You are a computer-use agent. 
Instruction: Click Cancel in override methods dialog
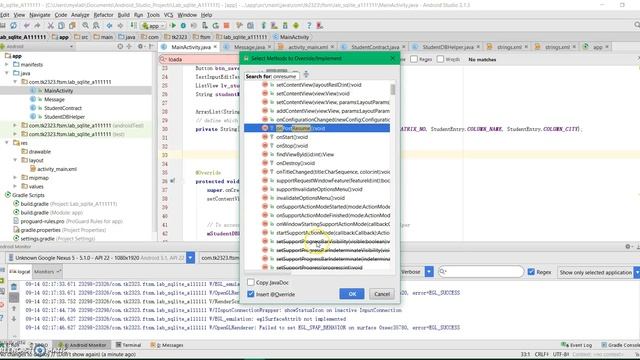(382, 294)
